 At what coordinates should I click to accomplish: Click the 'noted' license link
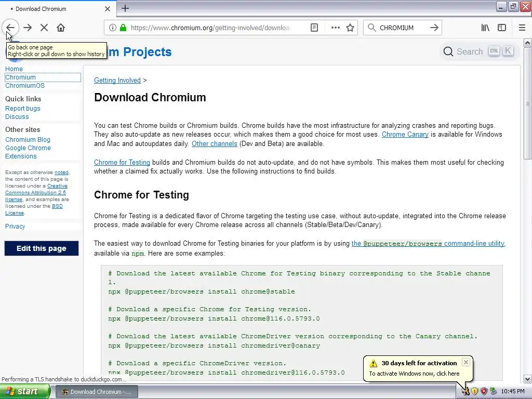[61, 172]
